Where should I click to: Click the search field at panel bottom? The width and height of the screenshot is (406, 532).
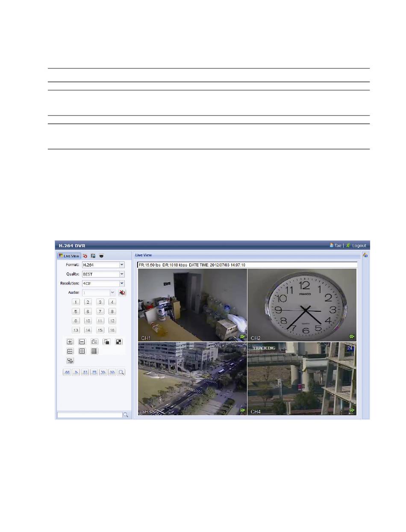[x=90, y=415]
